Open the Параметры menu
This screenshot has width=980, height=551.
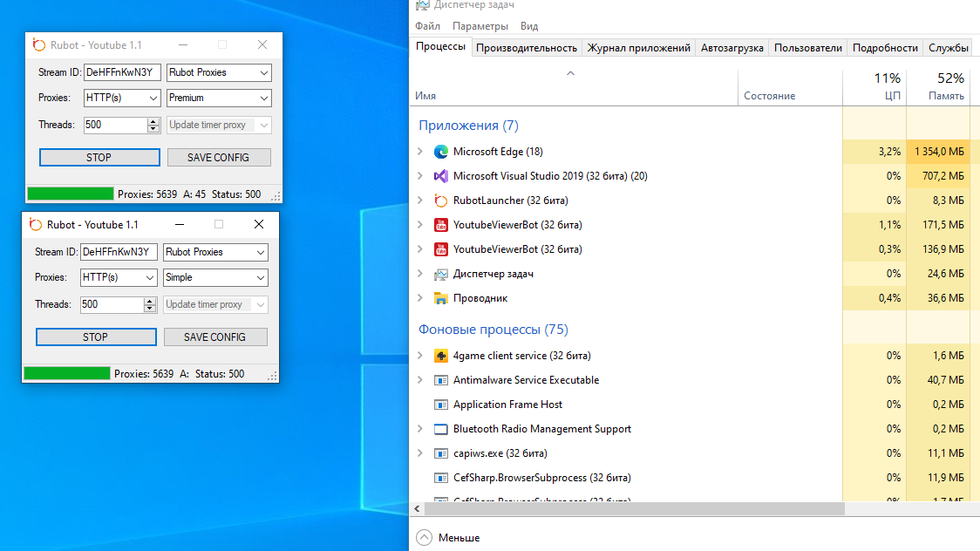click(x=480, y=26)
